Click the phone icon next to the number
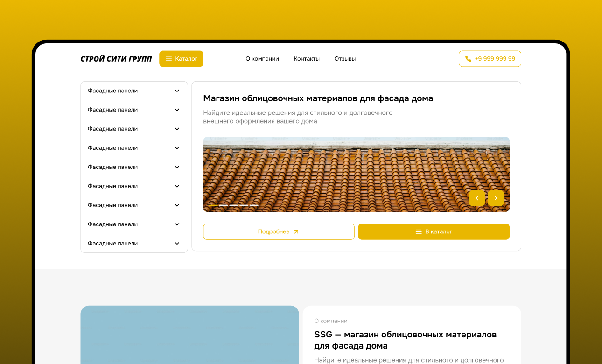The width and height of the screenshot is (602, 364). point(468,58)
